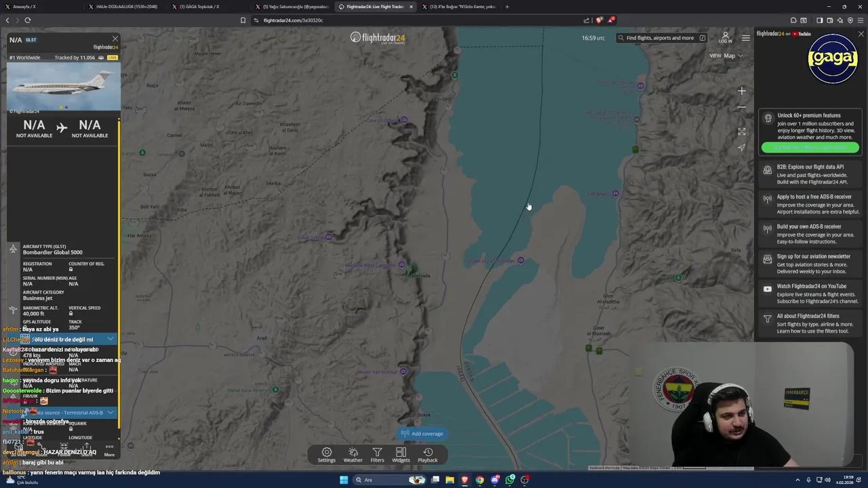Open taskbar volume control
The width and height of the screenshot is (868, 488).
tap(828, 480)
